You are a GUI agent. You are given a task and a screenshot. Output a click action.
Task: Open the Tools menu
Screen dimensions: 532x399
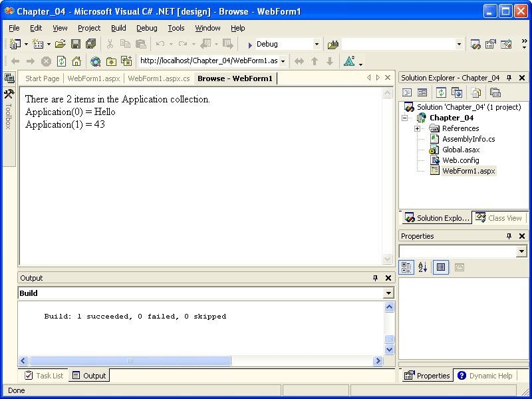tap(176, 28)
